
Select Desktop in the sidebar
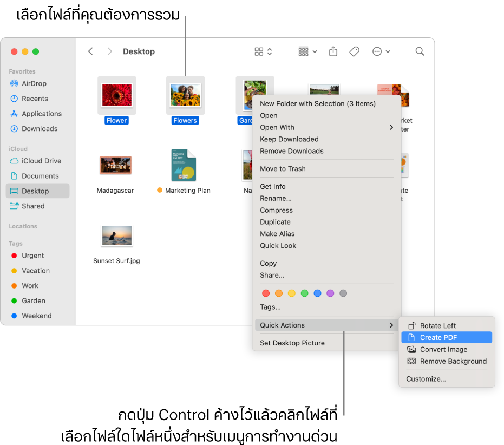point(37,191)
